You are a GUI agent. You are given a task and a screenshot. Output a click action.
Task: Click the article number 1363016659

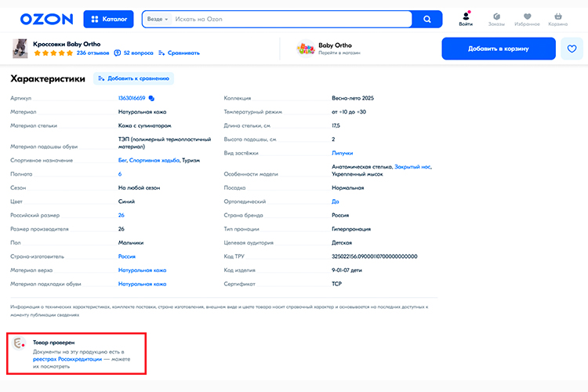132,98
